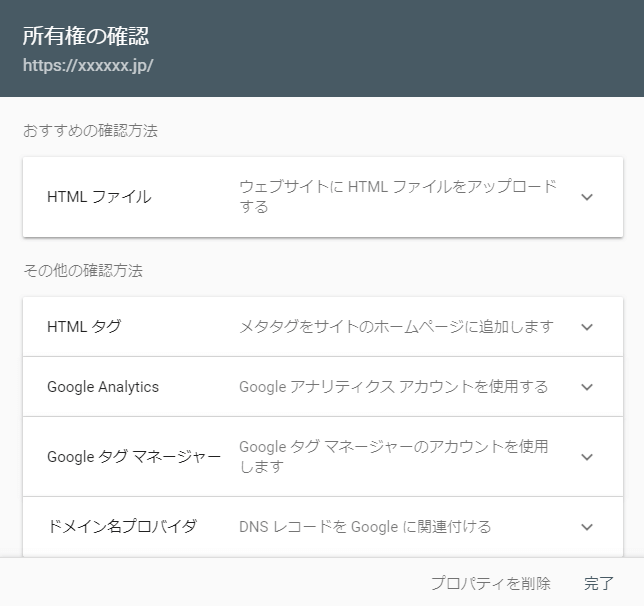Select the ドメイン名プロバイダ method label

point(122,526)
